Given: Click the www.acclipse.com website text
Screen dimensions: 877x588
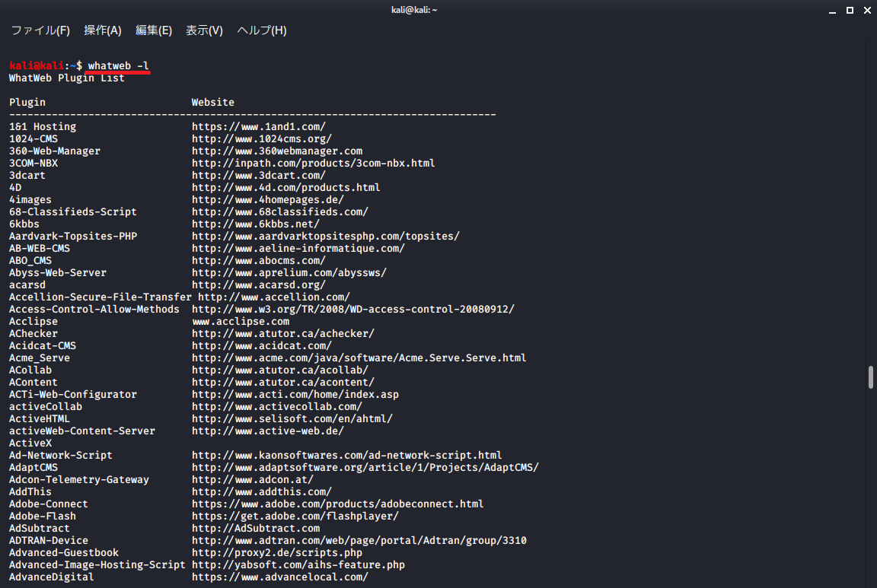Looking at the screenshot, I should [241, 322].
